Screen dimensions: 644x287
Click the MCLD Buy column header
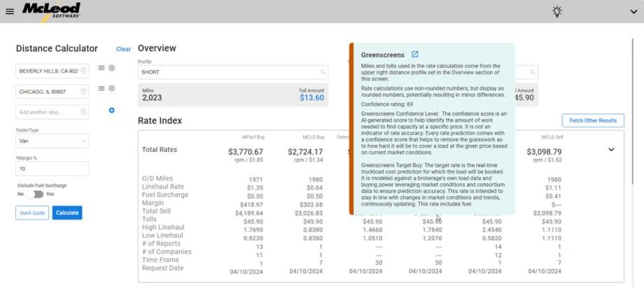314,137
